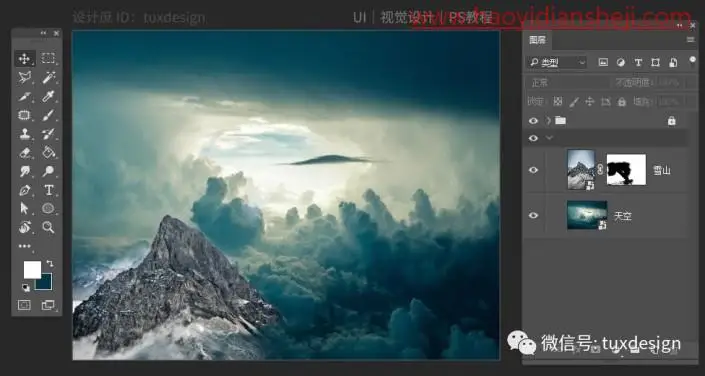Filter layers by adjustment layer icon
The width and height of the screenshot is (705, 376).
pyautogui.click(x=620, y=63)
